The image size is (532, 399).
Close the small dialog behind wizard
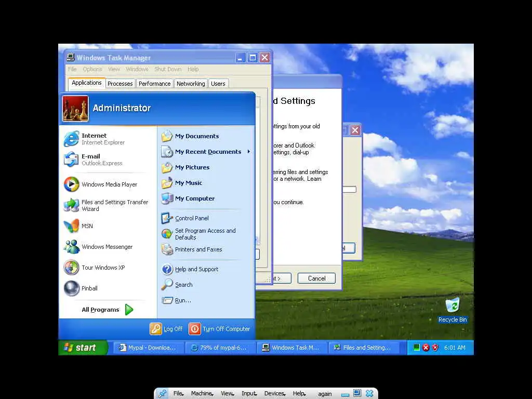355,130
